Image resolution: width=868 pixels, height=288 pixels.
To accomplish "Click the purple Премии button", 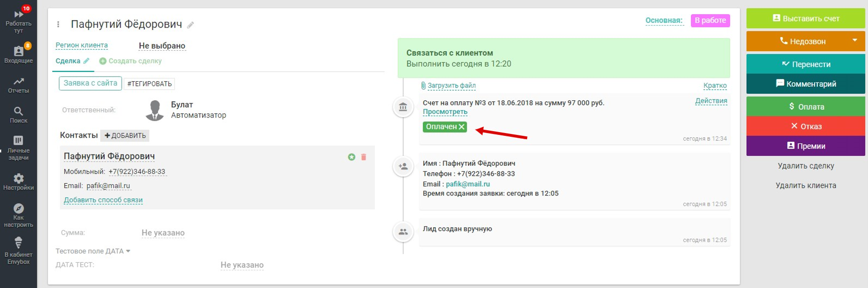I will (x=806, y=146).
